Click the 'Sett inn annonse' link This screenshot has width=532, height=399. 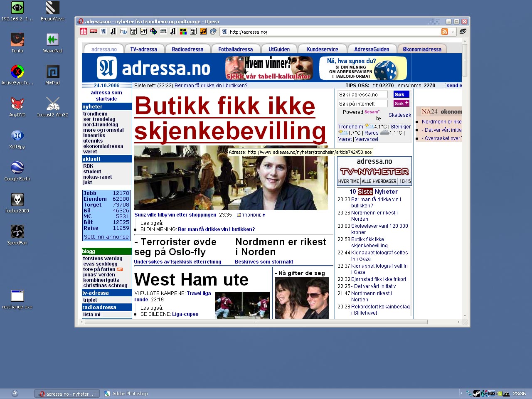(x=106, y=236)
